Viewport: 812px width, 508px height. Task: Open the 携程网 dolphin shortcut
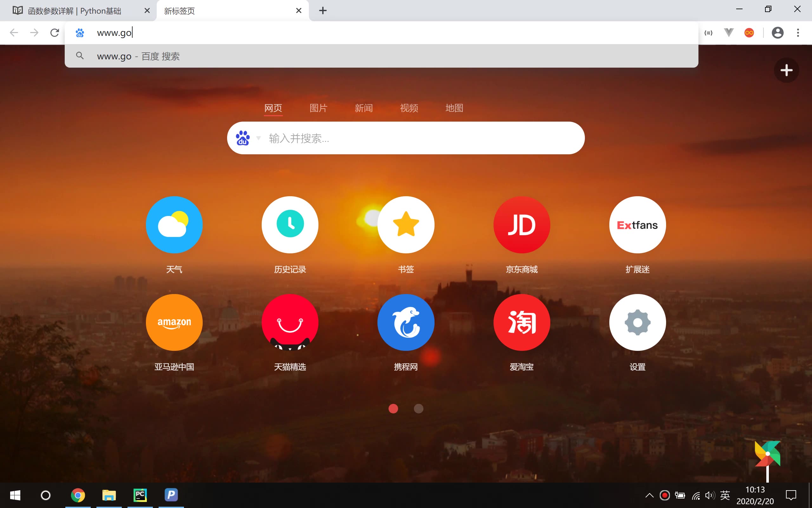tap(406, 322)
